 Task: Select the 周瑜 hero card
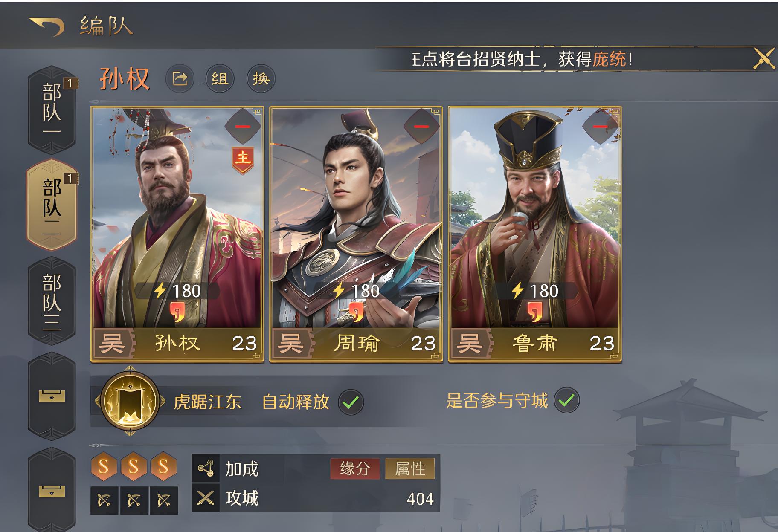[356, 235]
